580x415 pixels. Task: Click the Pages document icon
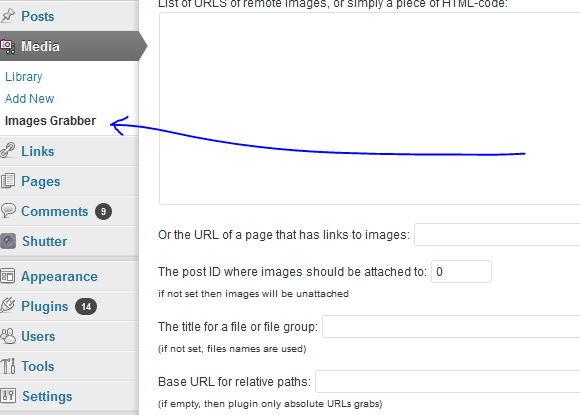tap(8, 181)
